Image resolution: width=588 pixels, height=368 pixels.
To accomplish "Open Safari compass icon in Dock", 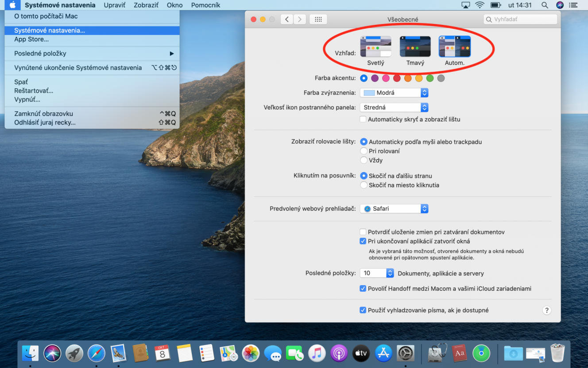I will coord(97,353).
